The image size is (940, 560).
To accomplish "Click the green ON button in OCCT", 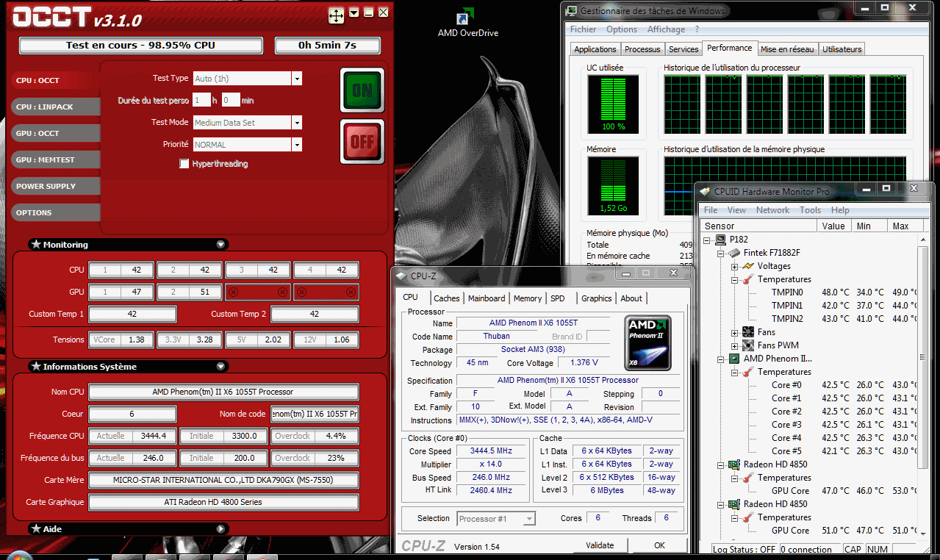I will pyautogui.click(x=362, y=90).
